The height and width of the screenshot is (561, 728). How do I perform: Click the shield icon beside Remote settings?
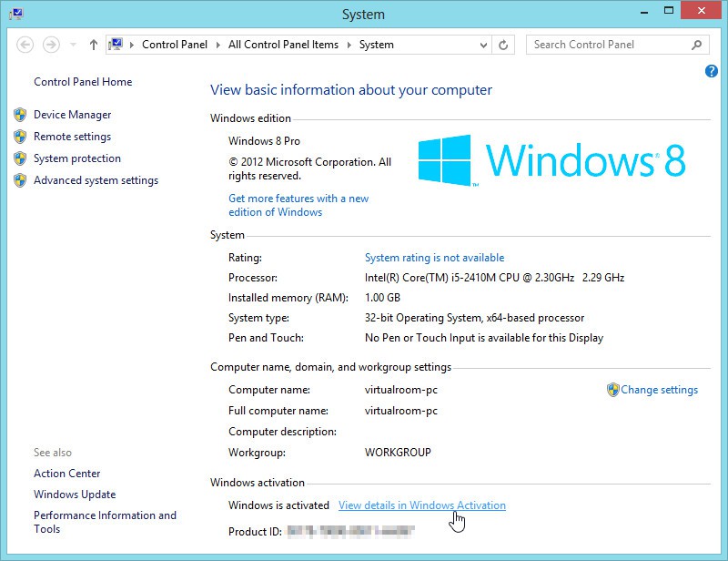coord(20,137)
